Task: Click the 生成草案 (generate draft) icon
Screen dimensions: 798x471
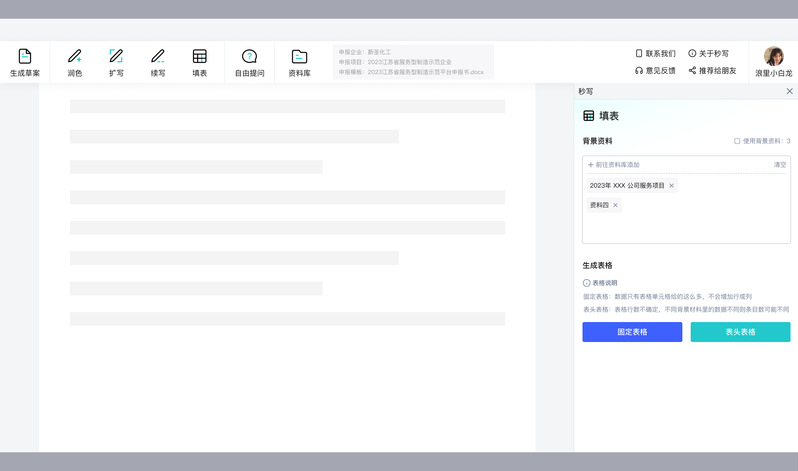Action: click(25, 57)
